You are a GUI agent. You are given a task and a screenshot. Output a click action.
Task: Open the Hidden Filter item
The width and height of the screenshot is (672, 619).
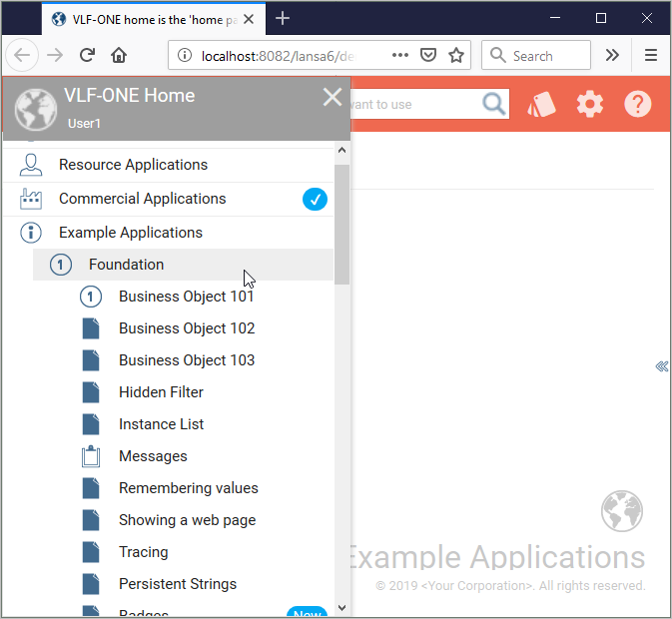tap(161, 392)
